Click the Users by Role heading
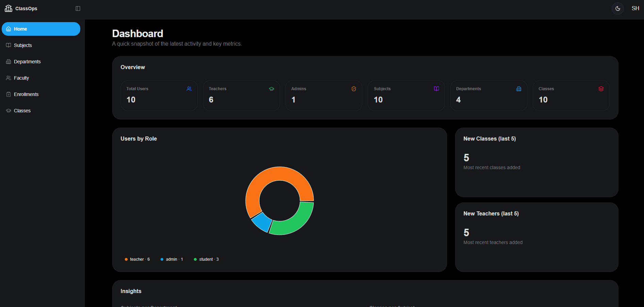 pyautogui.click(x=138, y=139)
